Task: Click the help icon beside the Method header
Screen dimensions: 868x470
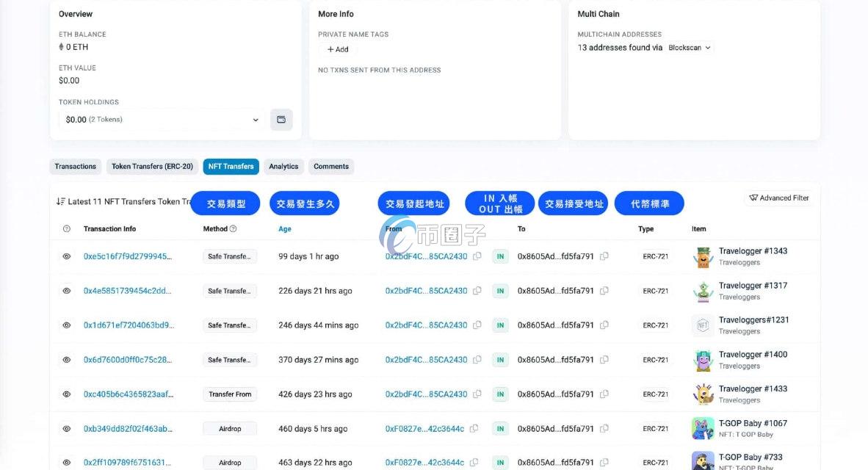Action: tap(232, 228)
